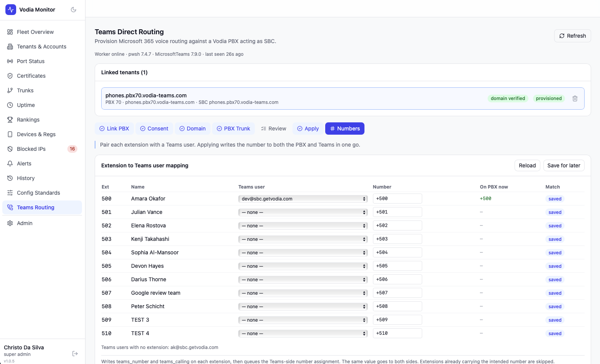Switch to Review step tab

274,129
